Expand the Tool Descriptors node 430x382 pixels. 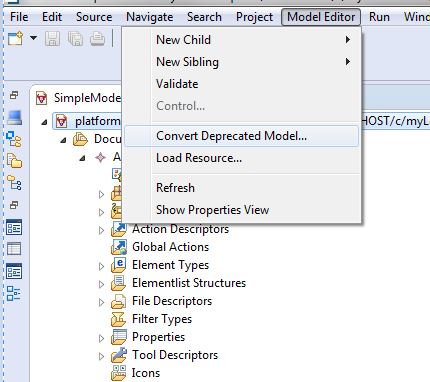click(101, 356)
